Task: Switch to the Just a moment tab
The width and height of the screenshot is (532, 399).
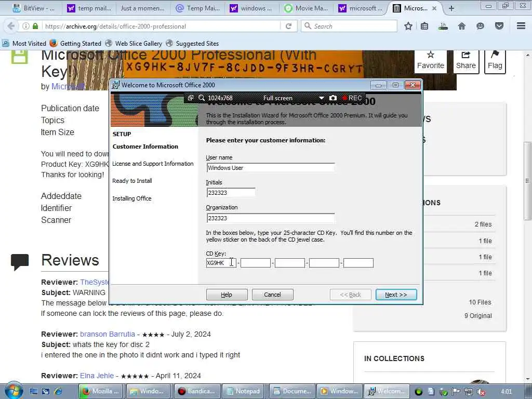Action: coord(142,8)
